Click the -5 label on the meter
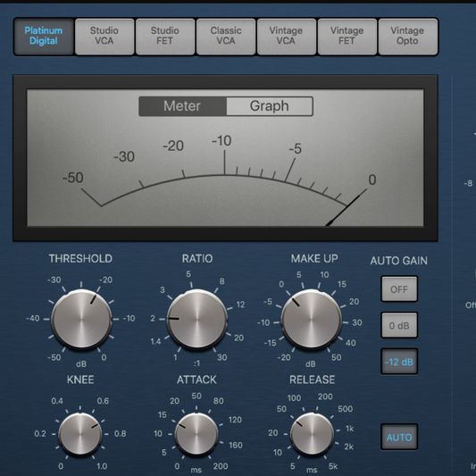Viewport: 476px width, 476px height. [295, 149]
